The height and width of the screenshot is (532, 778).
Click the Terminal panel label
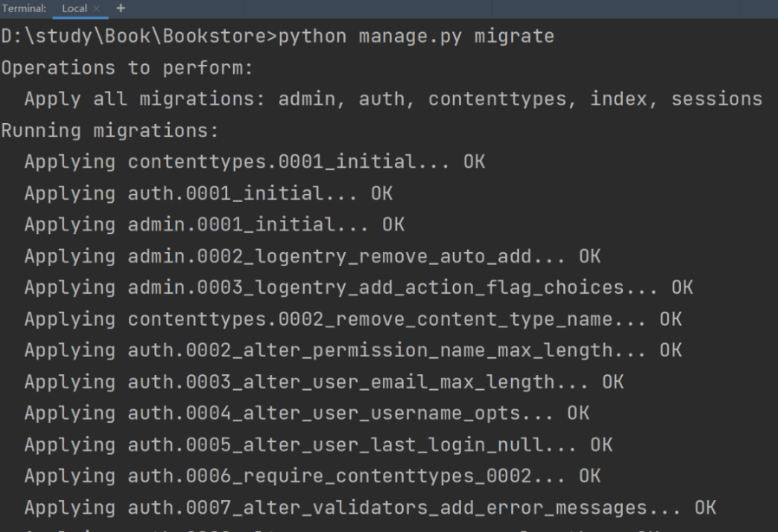coord(23,9)
